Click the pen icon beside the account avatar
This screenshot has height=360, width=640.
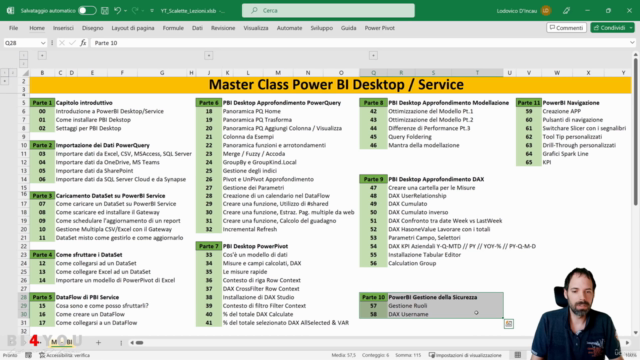567,11
